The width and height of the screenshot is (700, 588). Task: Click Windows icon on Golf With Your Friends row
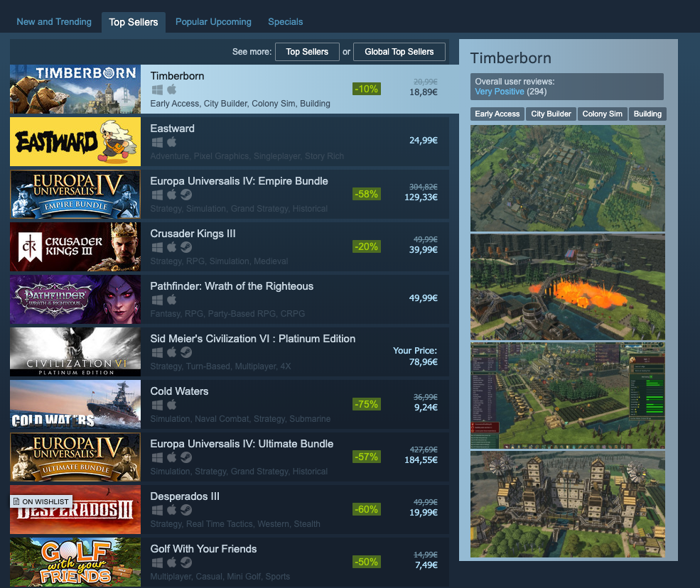pos(157,562)
